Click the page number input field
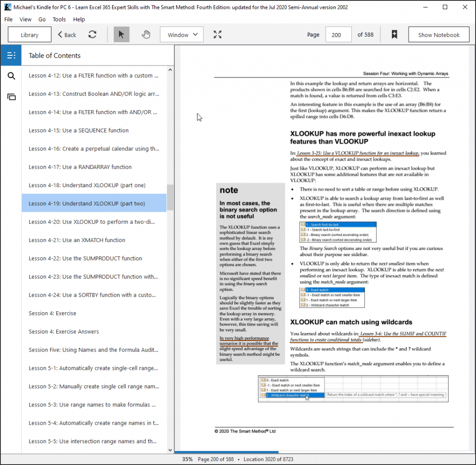The width and height of the screenshot is (476, 465). 338,34
